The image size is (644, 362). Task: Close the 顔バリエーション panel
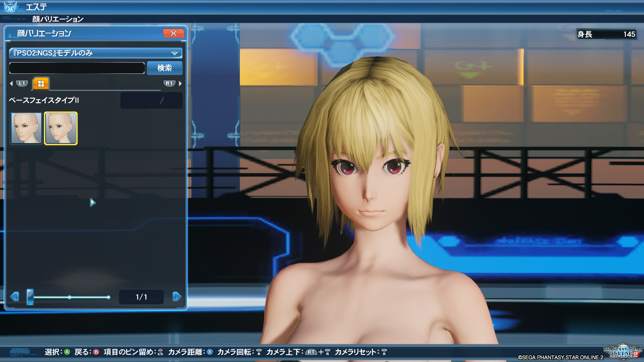pyautogui.click(x=173, y=33)
